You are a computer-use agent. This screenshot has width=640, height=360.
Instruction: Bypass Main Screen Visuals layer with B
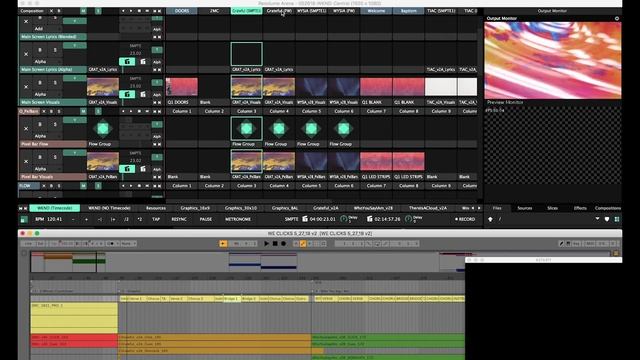pos(40,83)
